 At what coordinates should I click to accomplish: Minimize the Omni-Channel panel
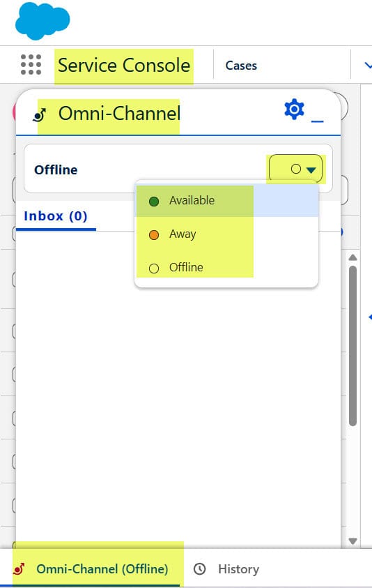coord(317,121)
